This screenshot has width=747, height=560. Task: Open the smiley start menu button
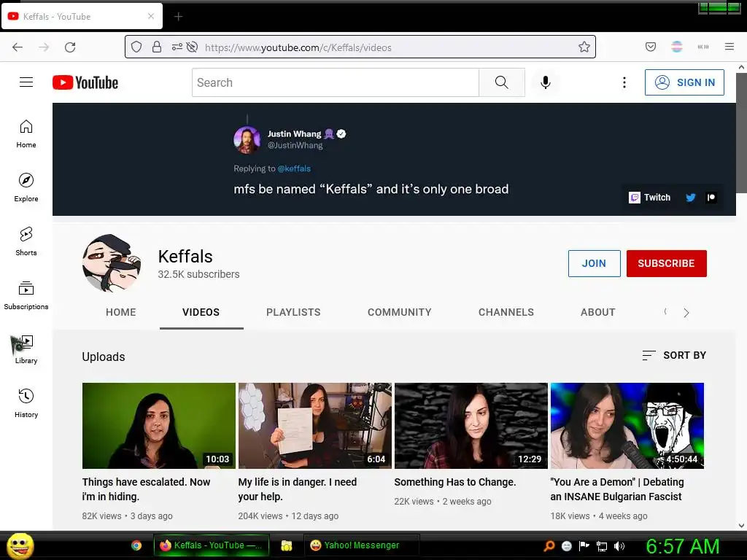(20, 545)
